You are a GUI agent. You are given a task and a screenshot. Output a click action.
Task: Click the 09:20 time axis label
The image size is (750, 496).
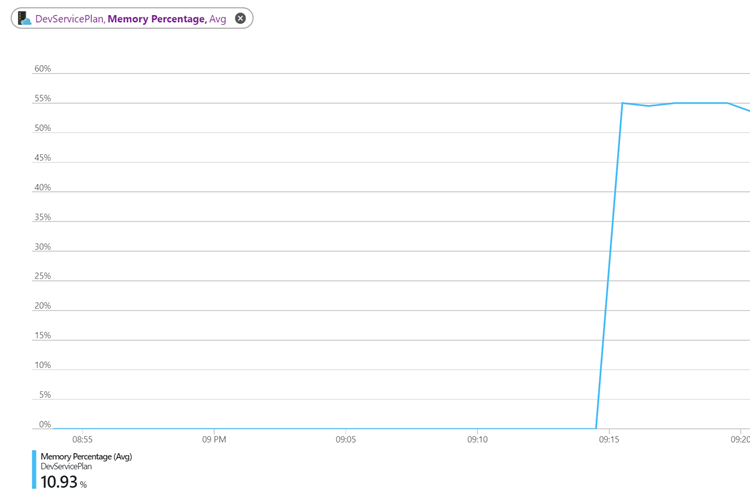tap(740, 439)
